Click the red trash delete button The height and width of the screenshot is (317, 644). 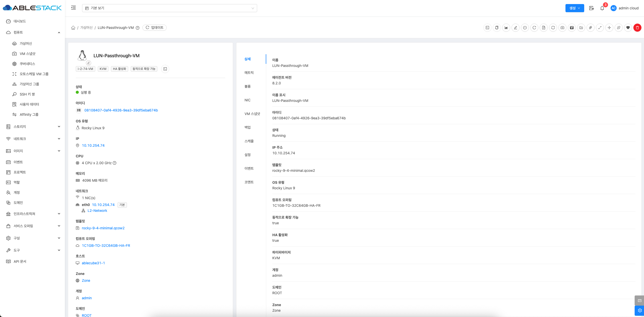(x=637, y=28)
